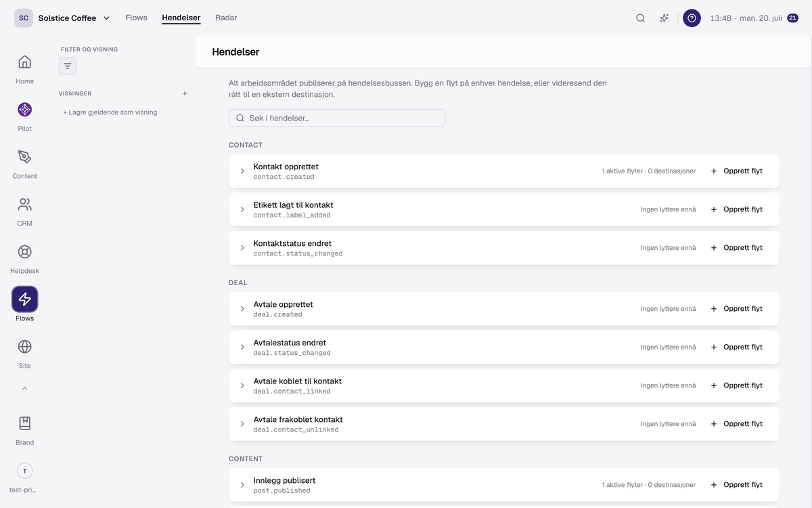This screenshot has height=508, width=812.
Task: Add a new view with plus icon
Action: [x=185, y=93]
